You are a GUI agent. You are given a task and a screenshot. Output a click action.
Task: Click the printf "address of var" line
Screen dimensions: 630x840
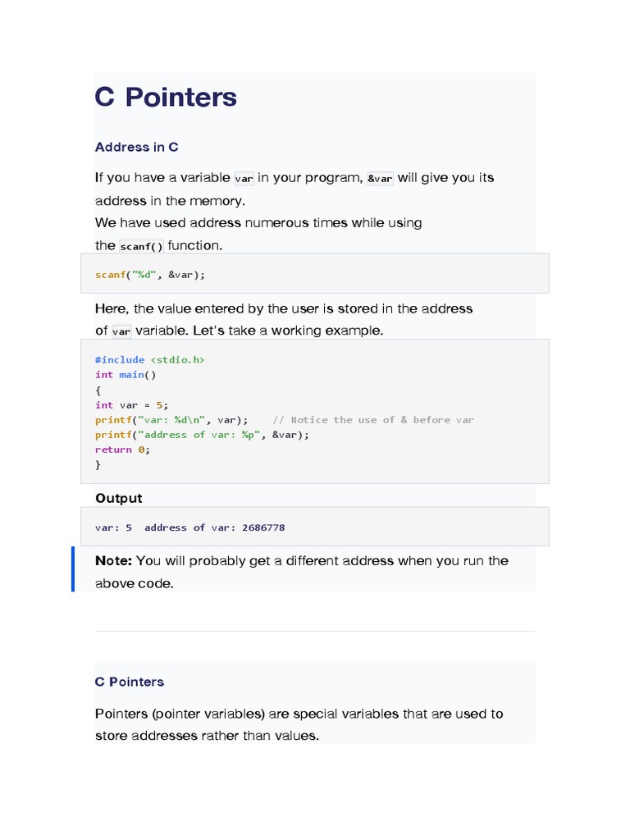point(202,435)
